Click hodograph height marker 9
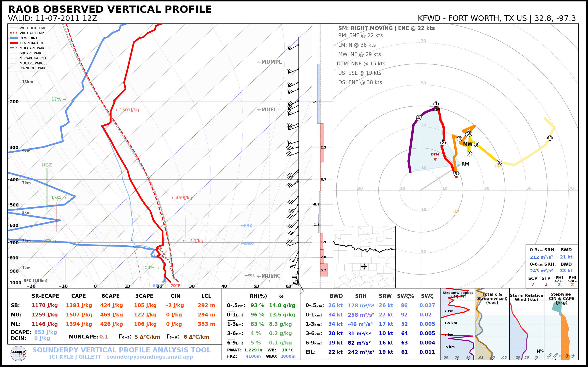The width and height of the screenshot is (588, 367). (x=499, y=162)
